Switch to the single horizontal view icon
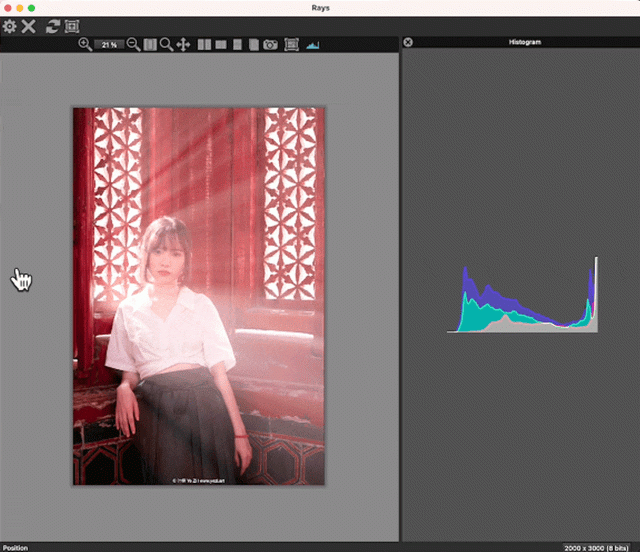 coord(221,44)
